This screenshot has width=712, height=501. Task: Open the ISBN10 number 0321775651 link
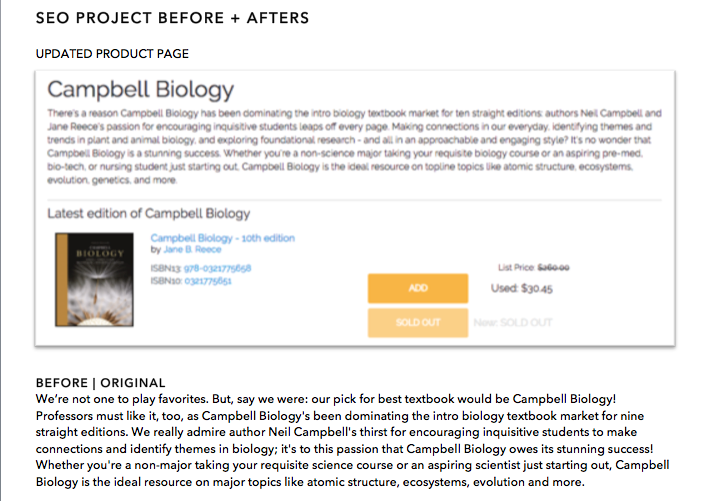[x=208, y=281]
